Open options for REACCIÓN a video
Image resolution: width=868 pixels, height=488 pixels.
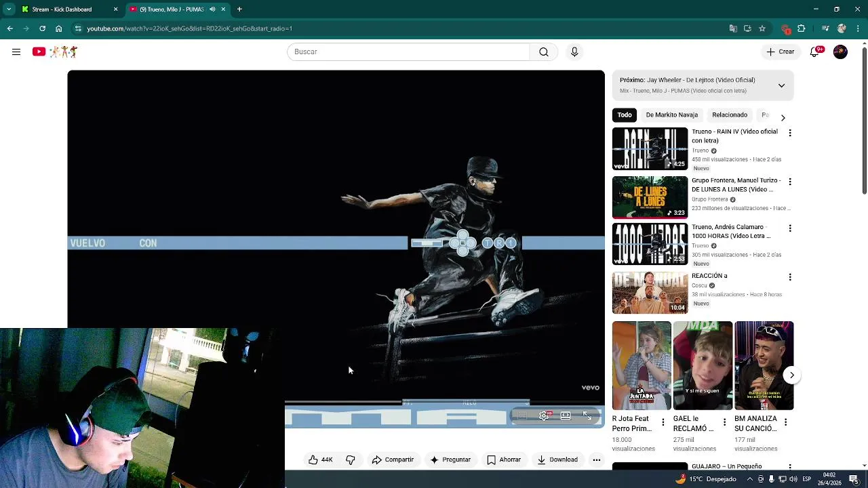coord(789,277)
